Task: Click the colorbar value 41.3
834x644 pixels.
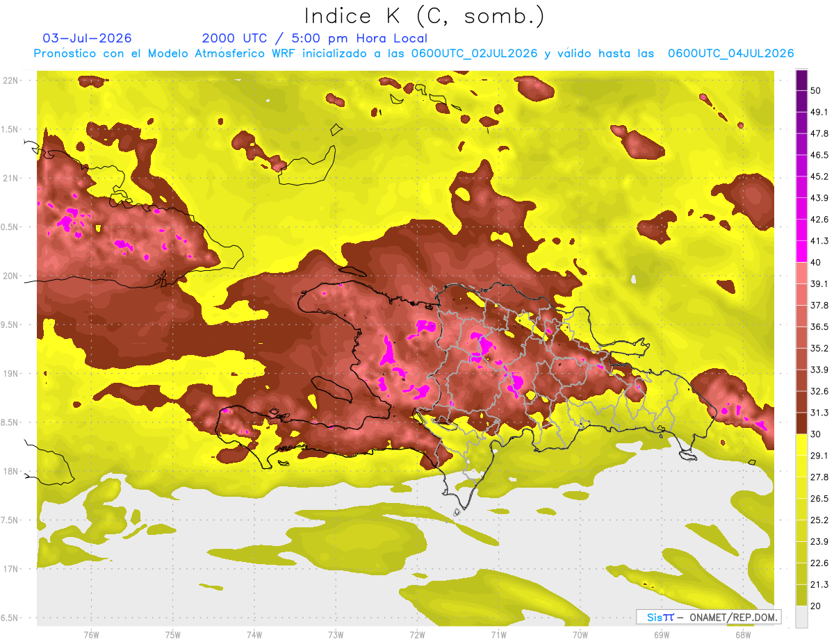Action: [818, 241]
